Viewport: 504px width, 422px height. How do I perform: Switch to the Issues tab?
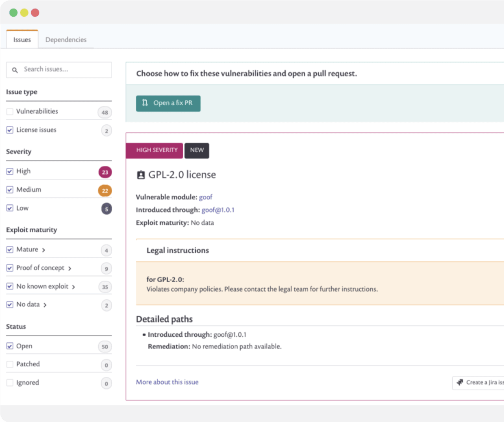22,39
